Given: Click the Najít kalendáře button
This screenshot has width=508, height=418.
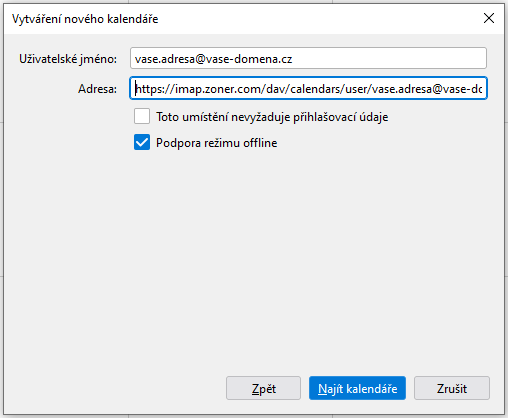Looking at the screenshot, I should (x=357, y=388).
